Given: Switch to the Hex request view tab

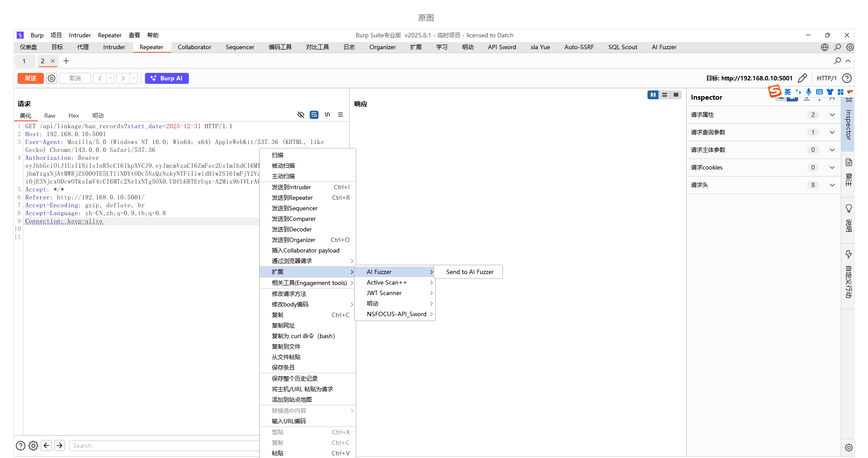Looking at the screenshot, I should (x=74, y=115).
